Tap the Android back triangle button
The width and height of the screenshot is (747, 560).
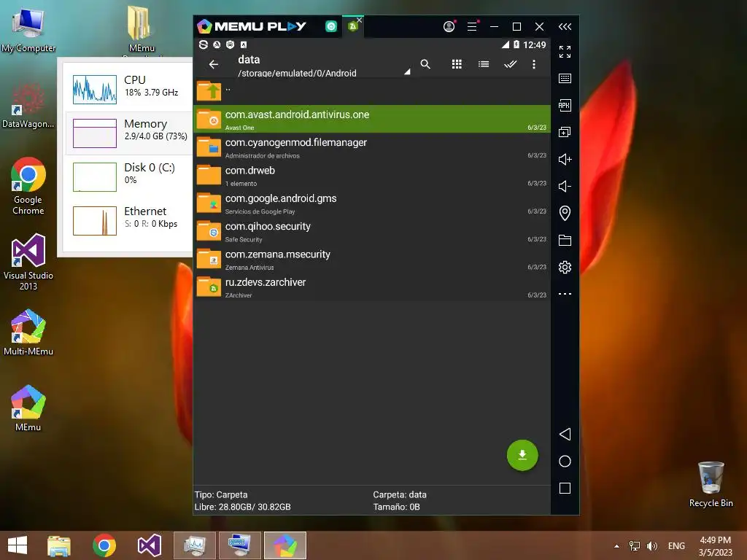click(x=565, y=434)
